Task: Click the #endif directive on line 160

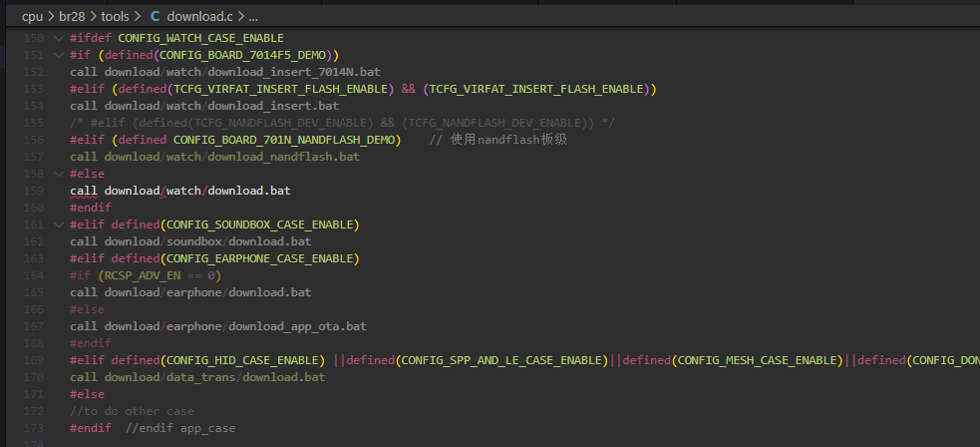Action: [91, 208]
